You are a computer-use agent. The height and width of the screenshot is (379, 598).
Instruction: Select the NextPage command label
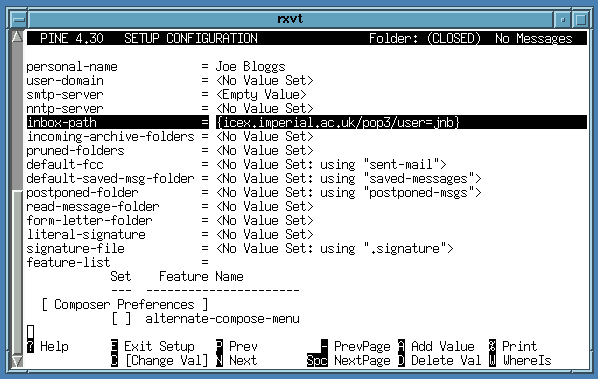pyautogui.click(x=362, y=360)
